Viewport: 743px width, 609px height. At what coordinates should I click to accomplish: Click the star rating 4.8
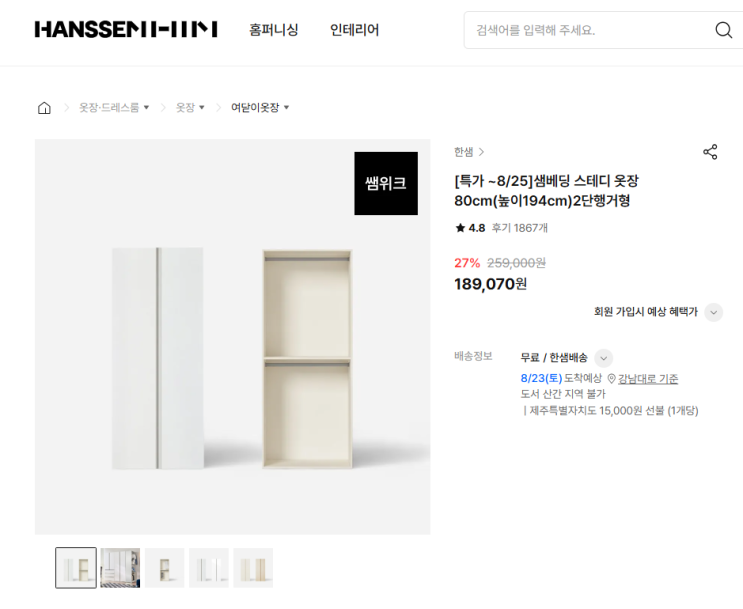(470, 228)
